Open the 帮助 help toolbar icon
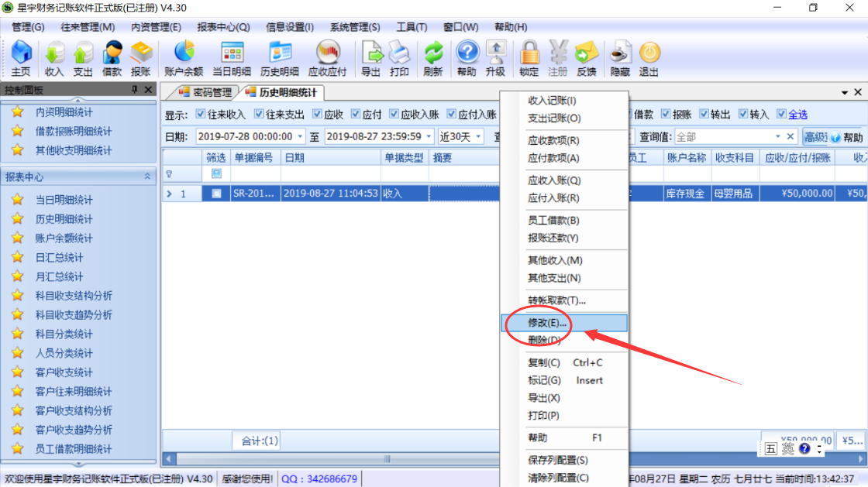Viewport: 868px width, 487px height. (467, 58)
